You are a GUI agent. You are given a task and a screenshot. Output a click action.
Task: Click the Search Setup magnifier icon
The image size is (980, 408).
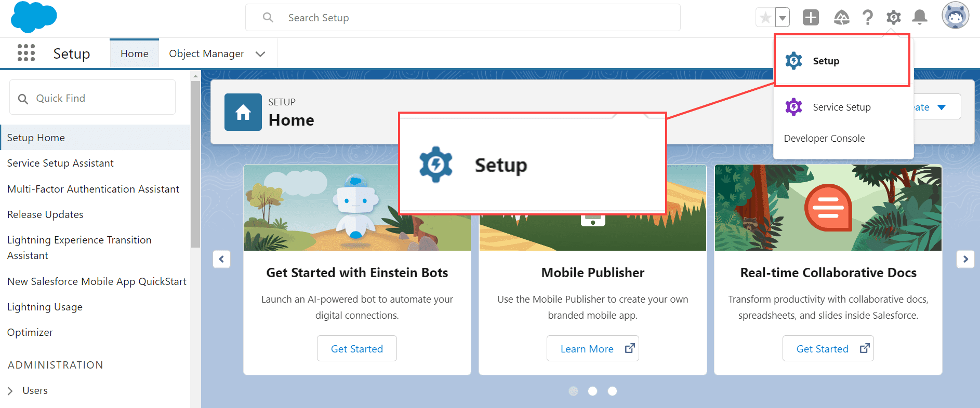[x=268, y=18]
